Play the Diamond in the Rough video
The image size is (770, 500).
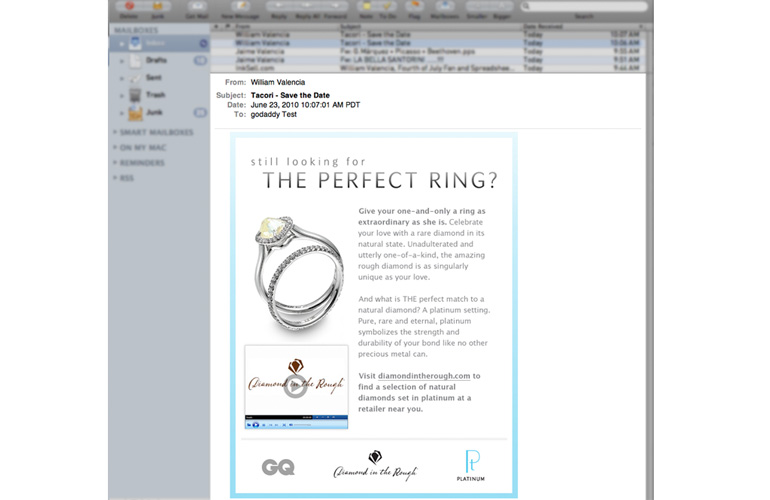pyautogui.click(x=296, y=387)
